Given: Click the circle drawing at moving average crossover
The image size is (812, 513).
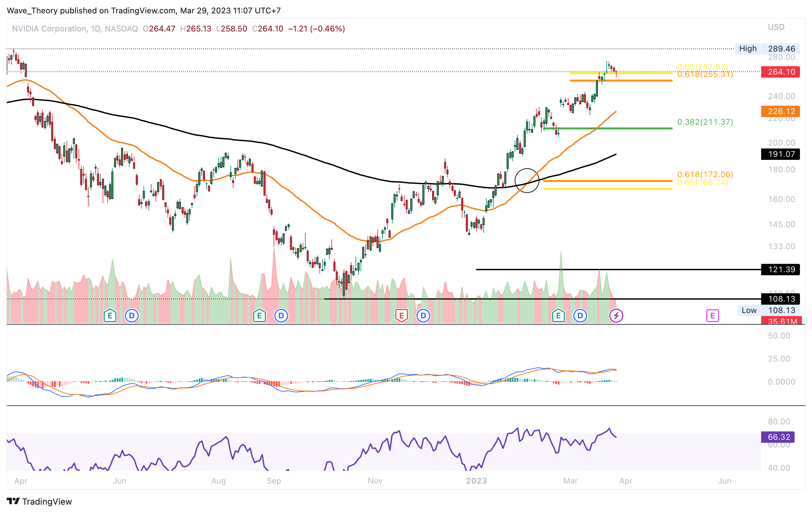Looking at the screenshot, I should (x=527, y=181).
